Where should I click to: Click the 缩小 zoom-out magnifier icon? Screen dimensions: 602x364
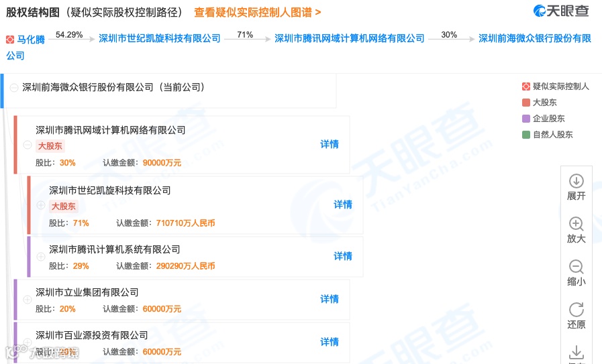tap(576, 267)
